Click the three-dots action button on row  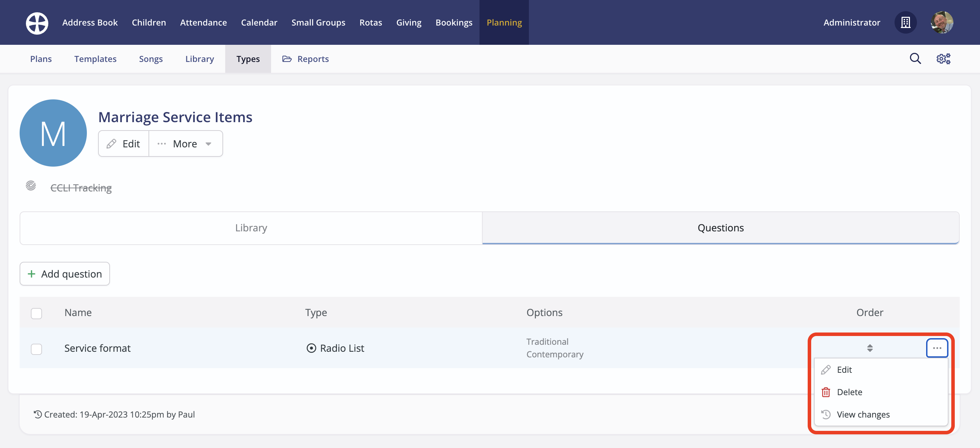coord(937,348)
